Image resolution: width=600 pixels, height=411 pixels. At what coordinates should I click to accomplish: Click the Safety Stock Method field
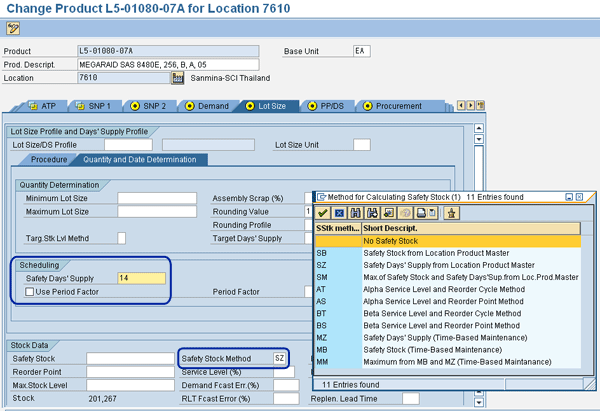click(x=282, y=358)
